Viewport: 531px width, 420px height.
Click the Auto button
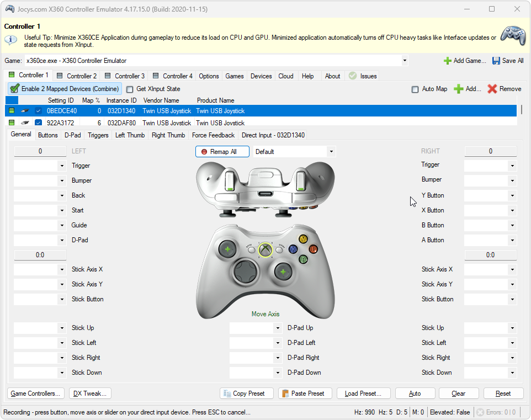(415, 394)
